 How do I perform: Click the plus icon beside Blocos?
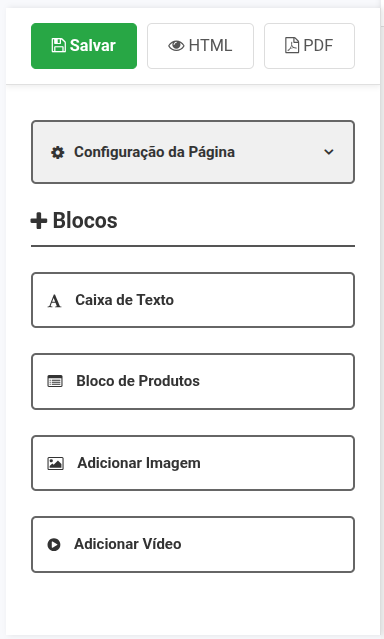point(39,221)
